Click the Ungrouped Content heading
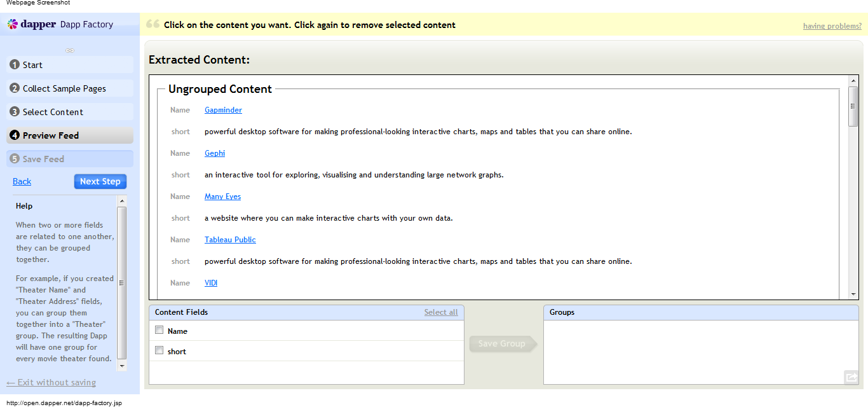868x407 pixels. point(220,89)
